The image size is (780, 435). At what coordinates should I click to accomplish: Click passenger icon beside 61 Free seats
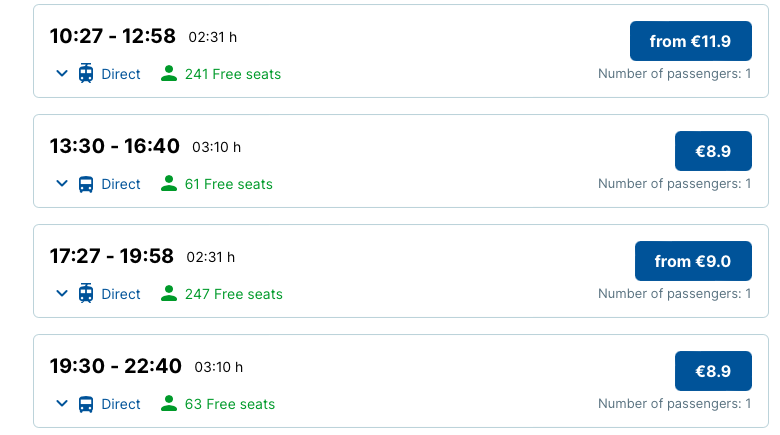click(x=169, y=184)
